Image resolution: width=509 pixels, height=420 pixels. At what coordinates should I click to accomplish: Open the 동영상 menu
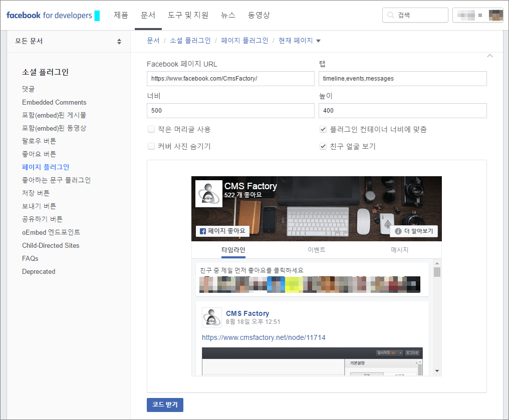(259, 15)
